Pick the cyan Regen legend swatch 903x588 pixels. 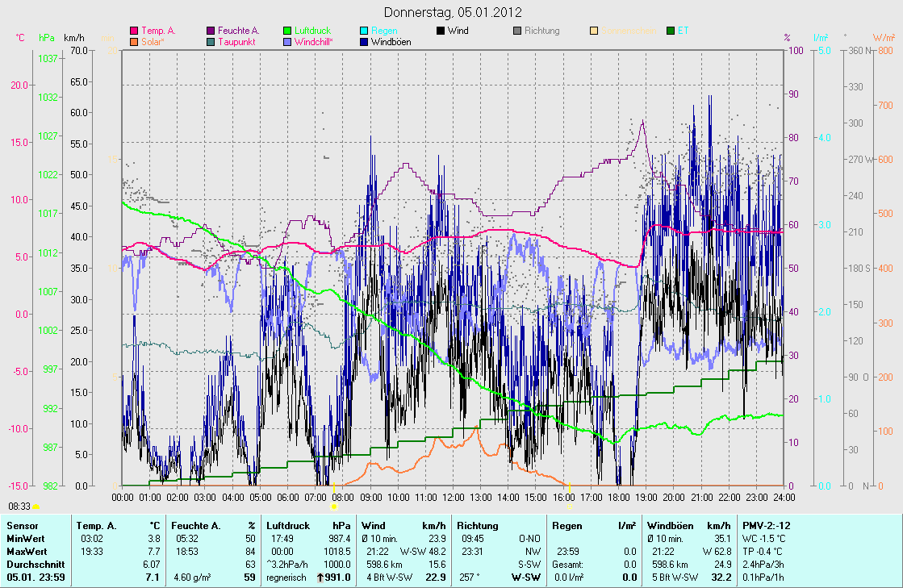[364, 31]
